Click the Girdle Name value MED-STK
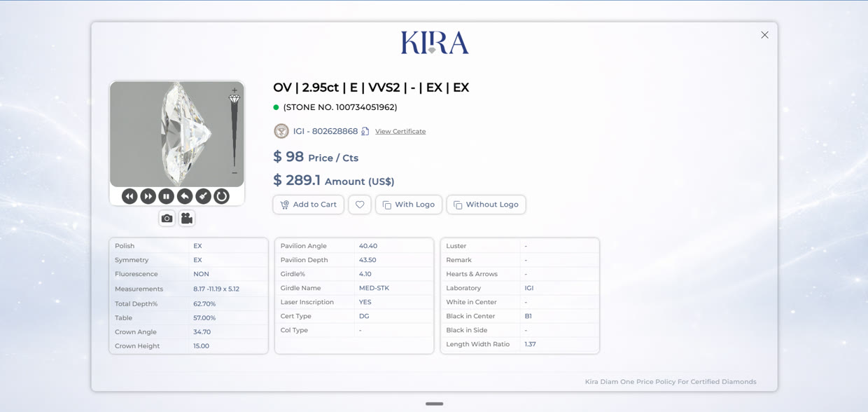This screenshot has width=868, height=412. click(x=374, y=288)
